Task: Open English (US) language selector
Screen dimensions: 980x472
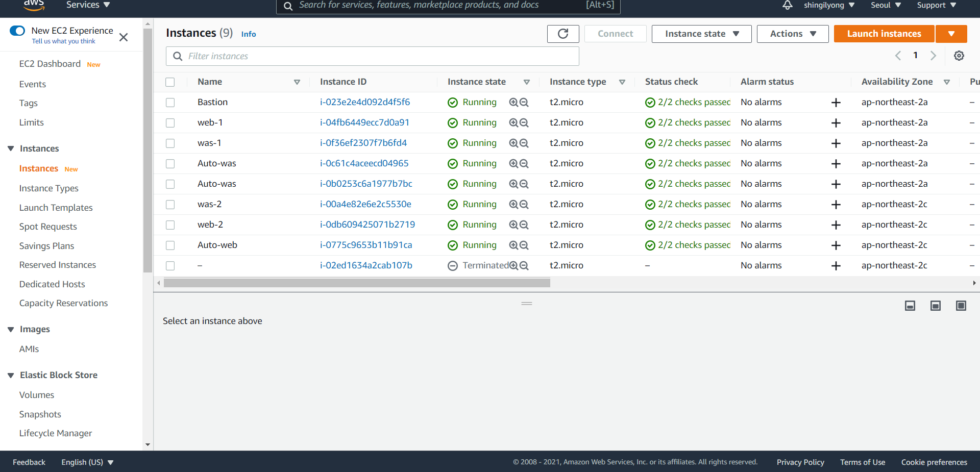Action: (87, 462)
